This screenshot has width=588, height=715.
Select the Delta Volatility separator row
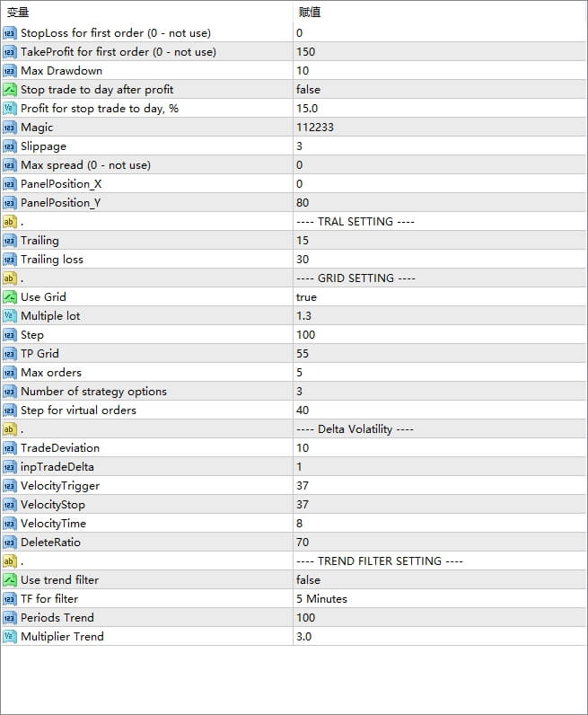354,429
